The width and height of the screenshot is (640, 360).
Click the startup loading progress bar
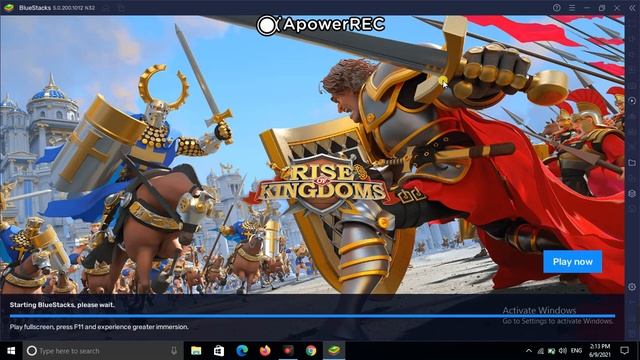[312, 316]
